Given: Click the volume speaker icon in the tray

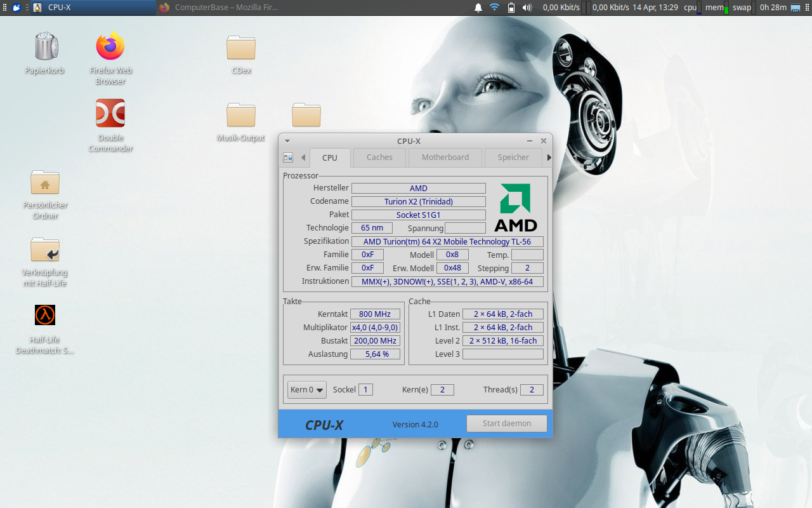Looking at the screenshot, I should tap(527, 8).
